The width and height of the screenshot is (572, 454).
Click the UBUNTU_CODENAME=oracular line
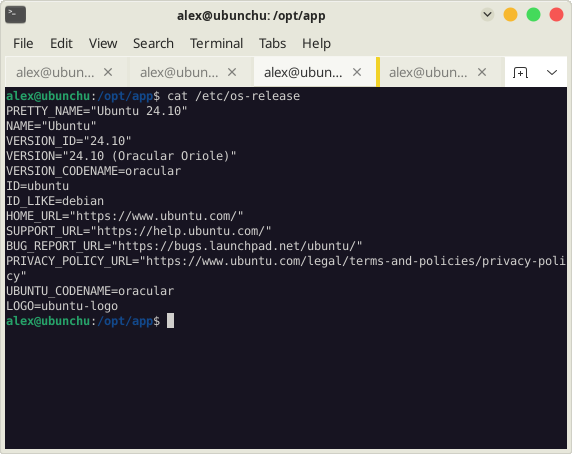pyautogui.click(x=90, y=291)
